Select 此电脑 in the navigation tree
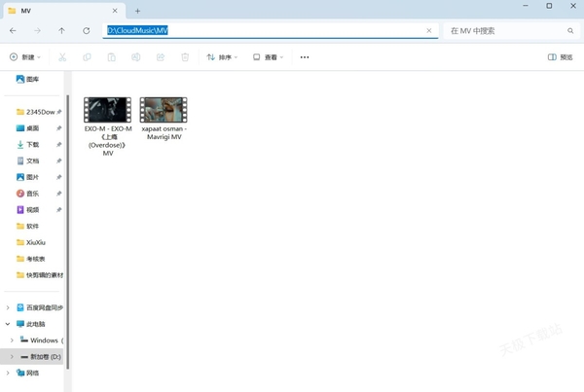 click(31, 324)
